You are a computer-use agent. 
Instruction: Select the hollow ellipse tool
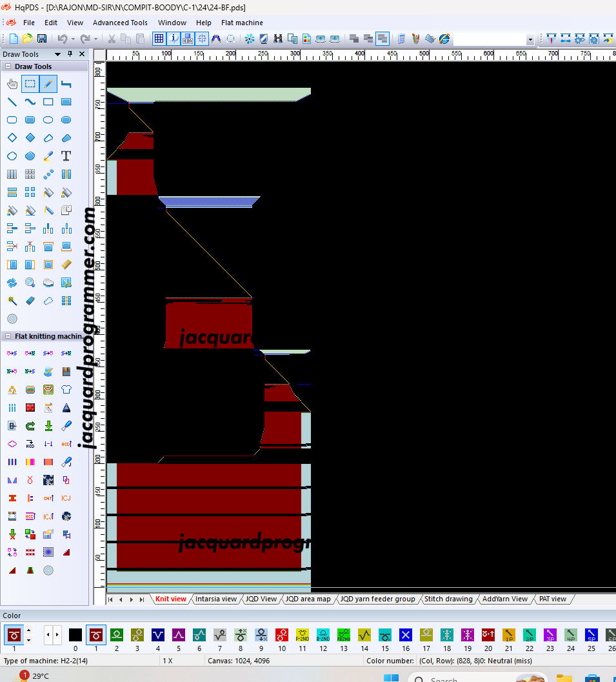pos(48,120)
